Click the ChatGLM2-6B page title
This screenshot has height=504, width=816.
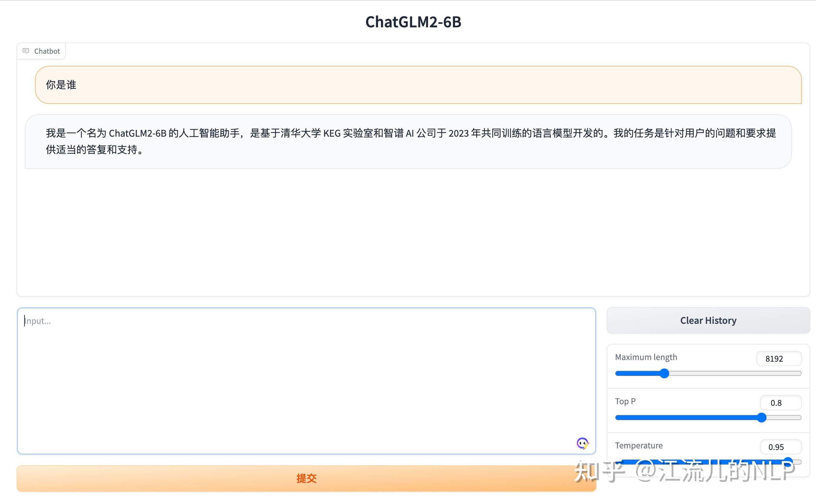(x=413, y=22)
